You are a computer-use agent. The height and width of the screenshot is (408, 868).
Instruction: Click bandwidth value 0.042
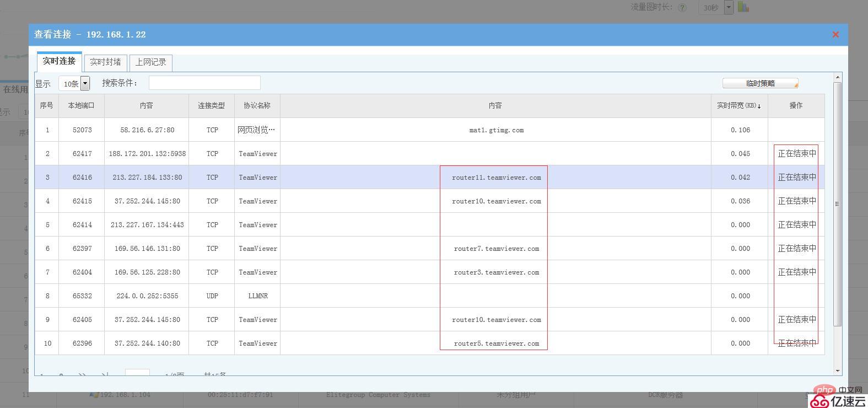tap(740, 178)
